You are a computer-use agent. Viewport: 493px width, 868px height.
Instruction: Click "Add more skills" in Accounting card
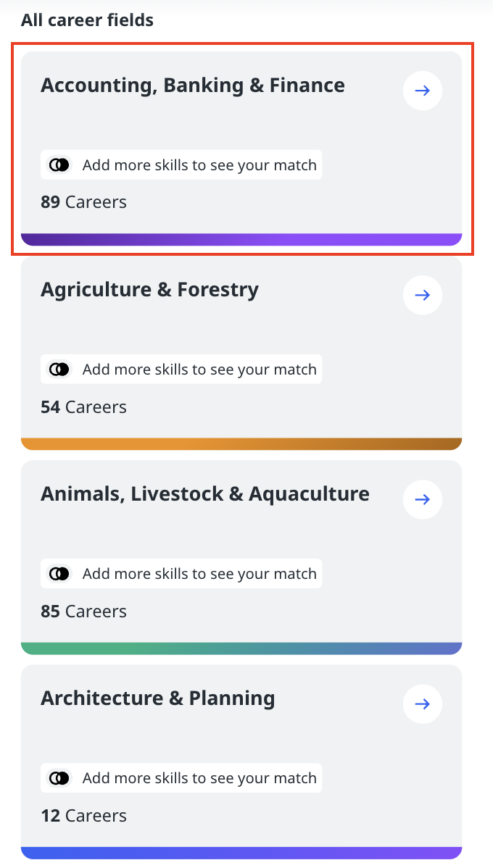(199, 165)
